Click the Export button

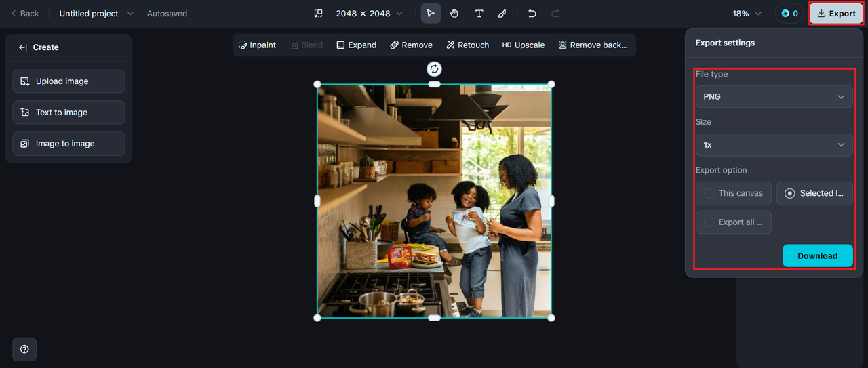coord(836,14)
